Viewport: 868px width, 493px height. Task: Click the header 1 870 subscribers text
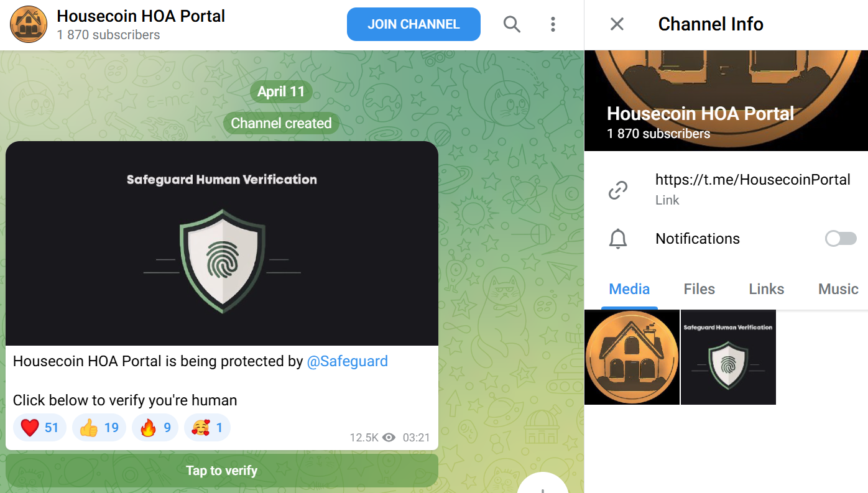108,35
